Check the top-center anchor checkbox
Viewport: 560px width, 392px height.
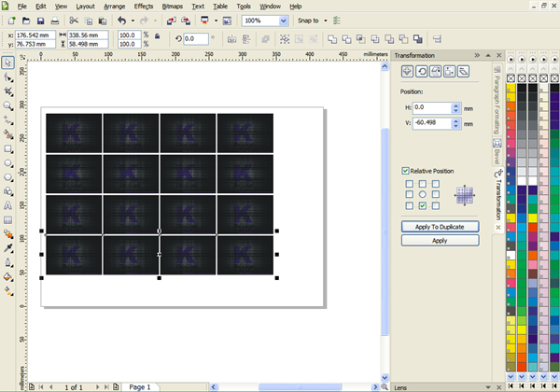(x=423, y=184)
